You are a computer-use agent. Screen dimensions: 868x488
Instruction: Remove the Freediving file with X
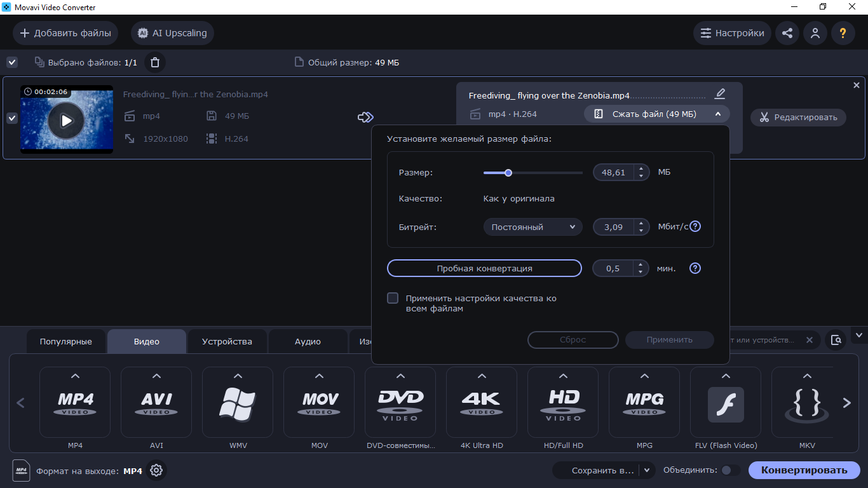point(856,85)
